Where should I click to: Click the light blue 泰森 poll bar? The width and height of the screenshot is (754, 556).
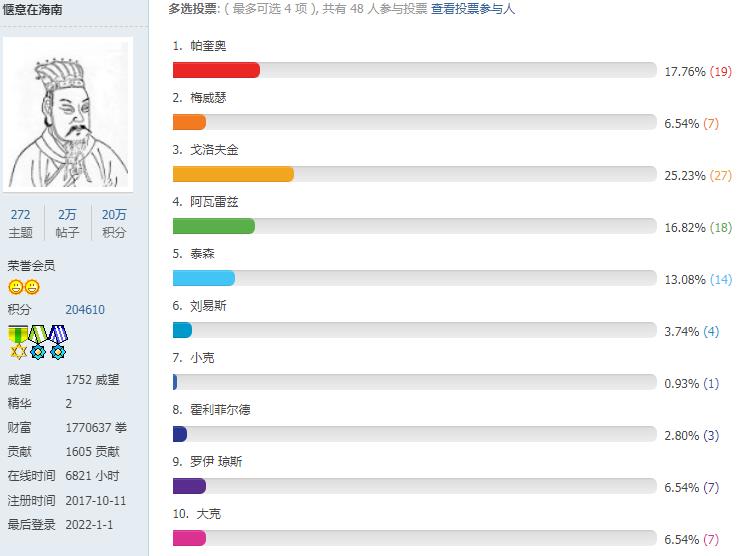click(x=204, y=278)
